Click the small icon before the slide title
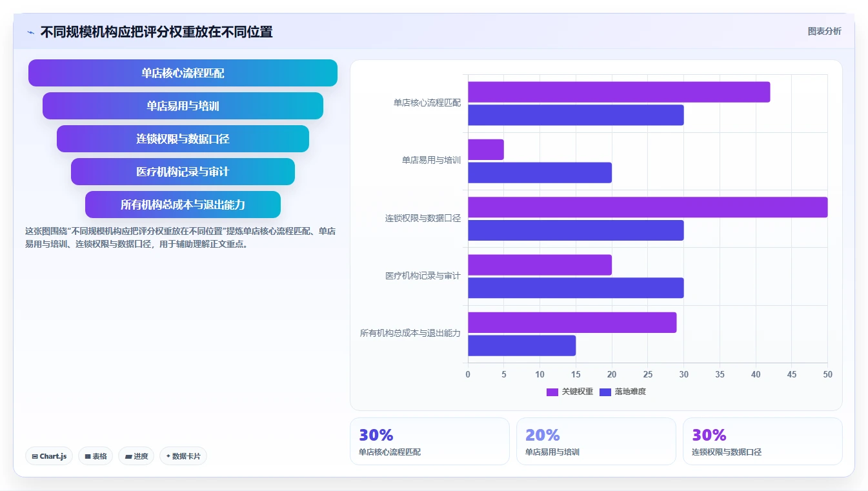The height and width of the screenshot is (491, 868). click(x=31, y=32)
